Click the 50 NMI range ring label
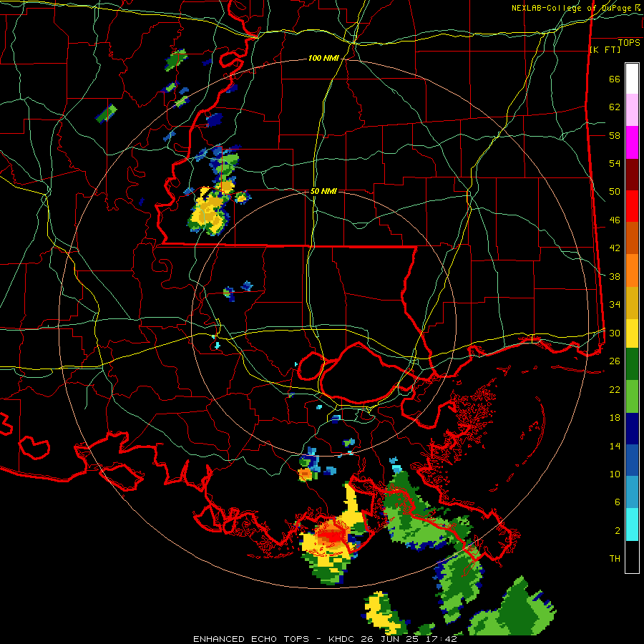The height and width of the screenshot is (644, 644). pyautogui.click(x=323, y=191)
